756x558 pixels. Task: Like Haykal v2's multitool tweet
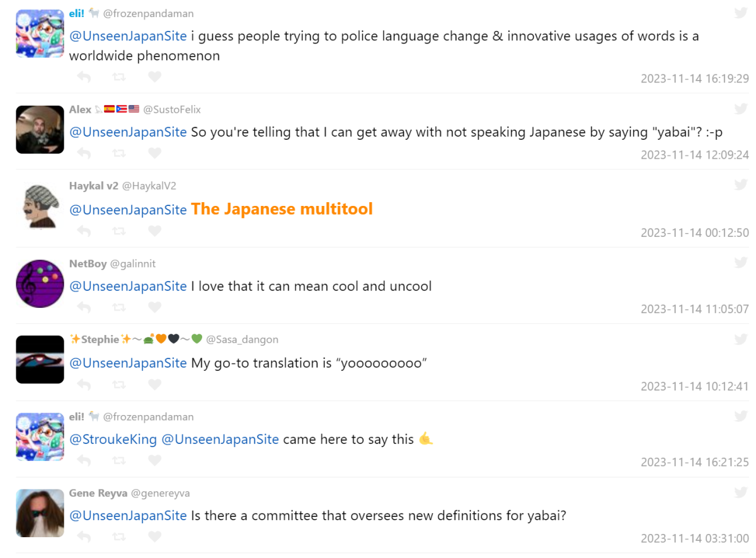click(154, 231)
